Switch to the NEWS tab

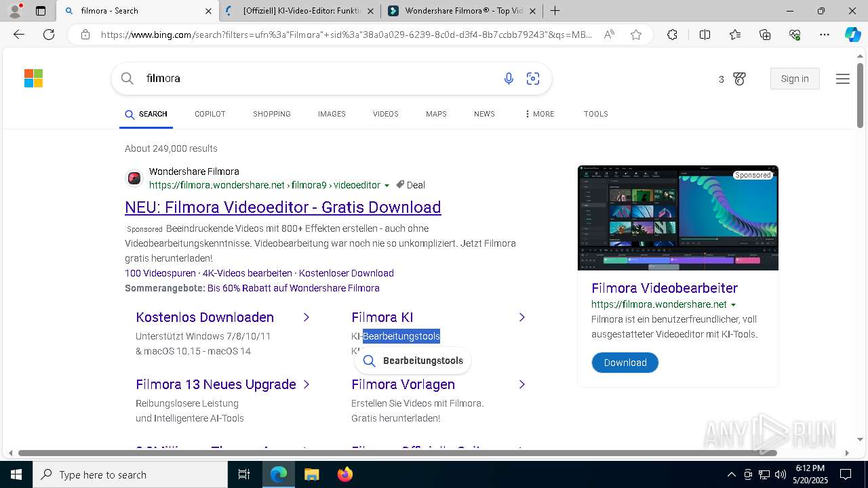tap(484, 114)
